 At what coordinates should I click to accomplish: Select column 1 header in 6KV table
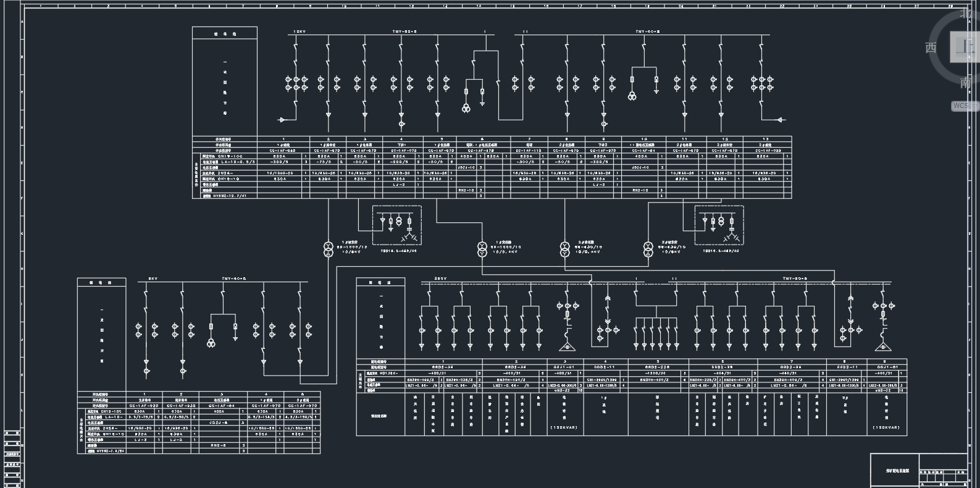[144, 393]
